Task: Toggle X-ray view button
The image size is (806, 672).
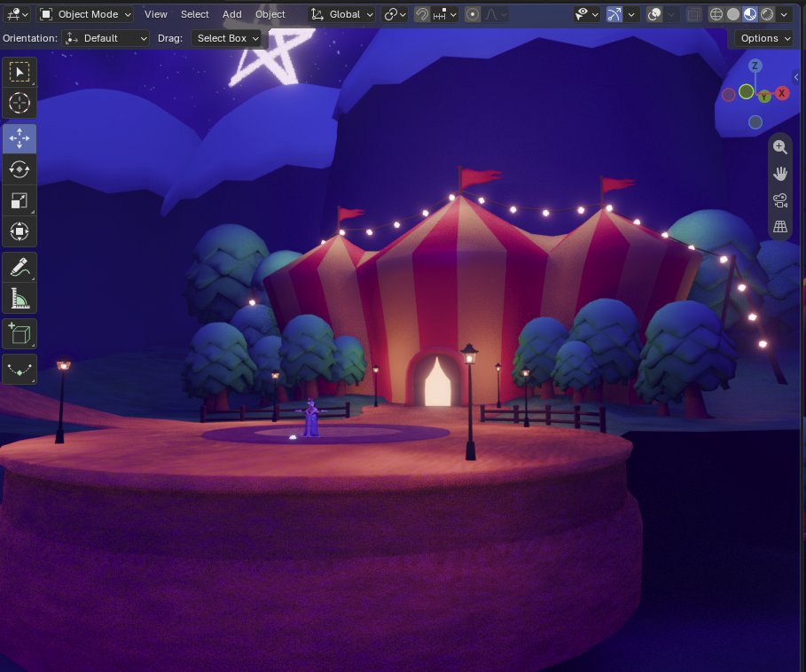Action: click(x=693, y=14)
